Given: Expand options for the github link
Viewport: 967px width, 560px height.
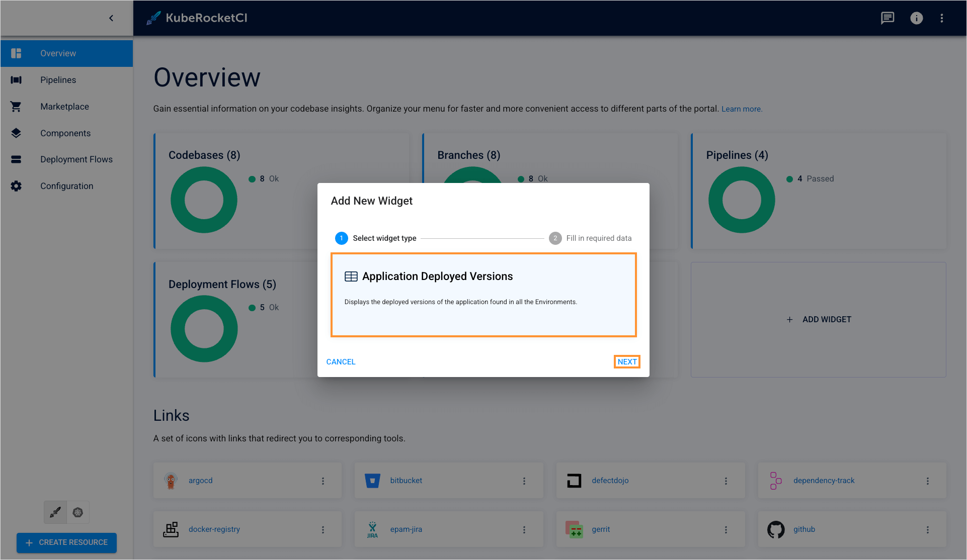Looking at the screenshot, I should [928, 530].
